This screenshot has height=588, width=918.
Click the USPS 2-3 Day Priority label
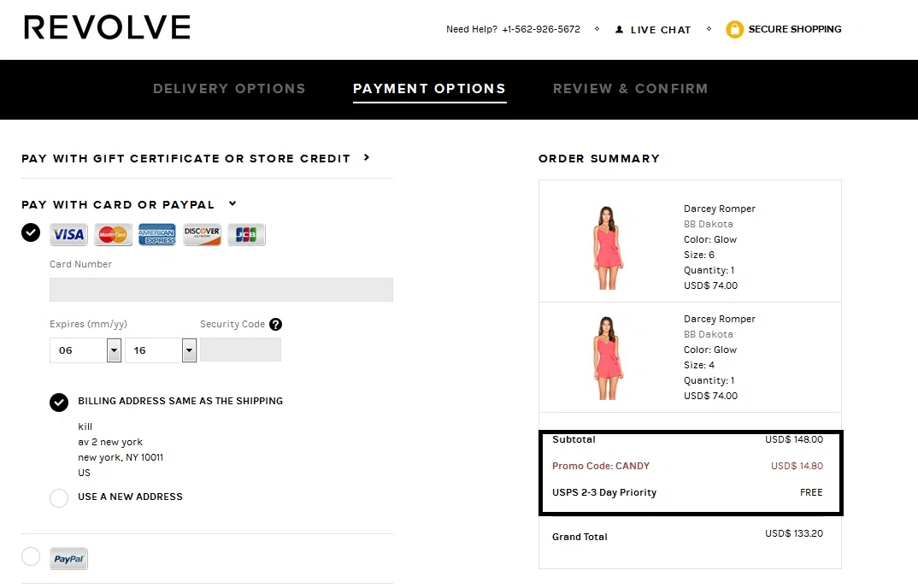pos(604,492)
